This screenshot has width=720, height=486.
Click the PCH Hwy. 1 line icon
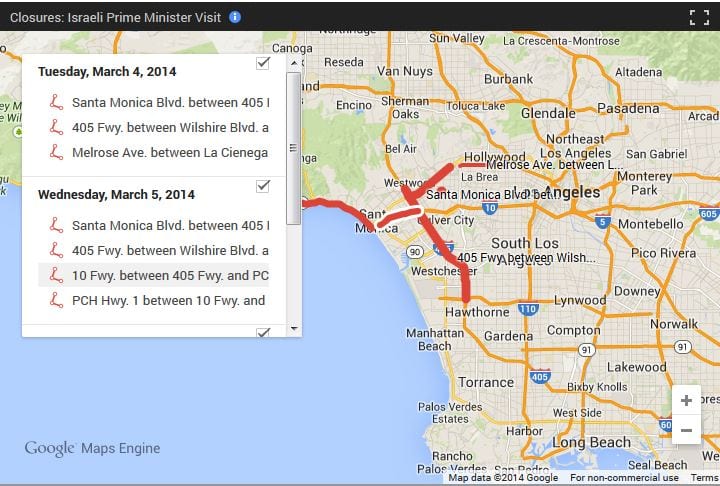56,300
